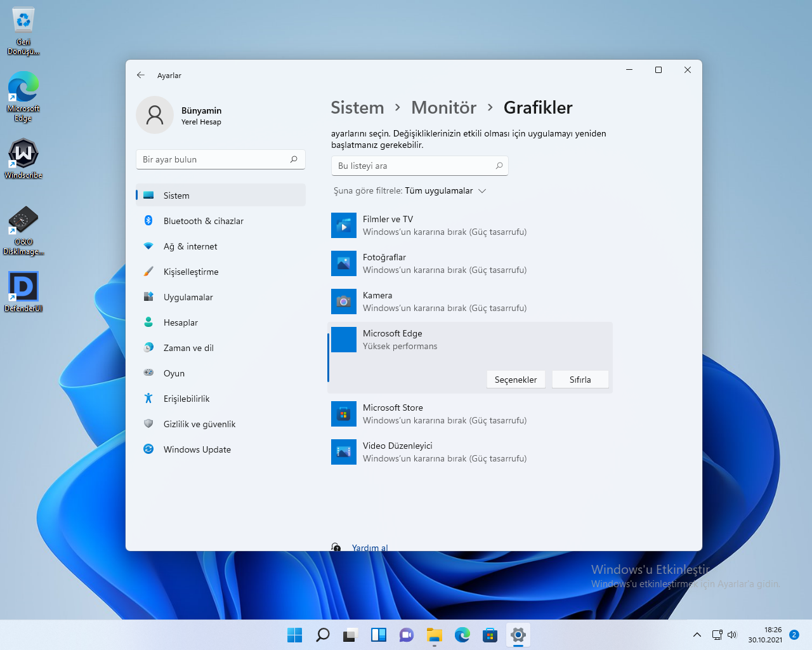Click the Seçenekler button for Microsoft Edge

tap(516, 380)
